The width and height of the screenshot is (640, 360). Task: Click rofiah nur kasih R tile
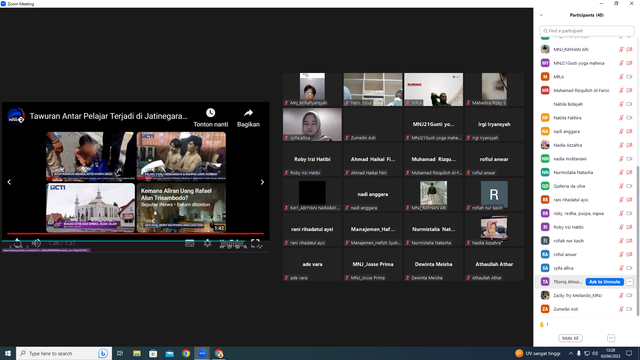(x=494, y=194)
